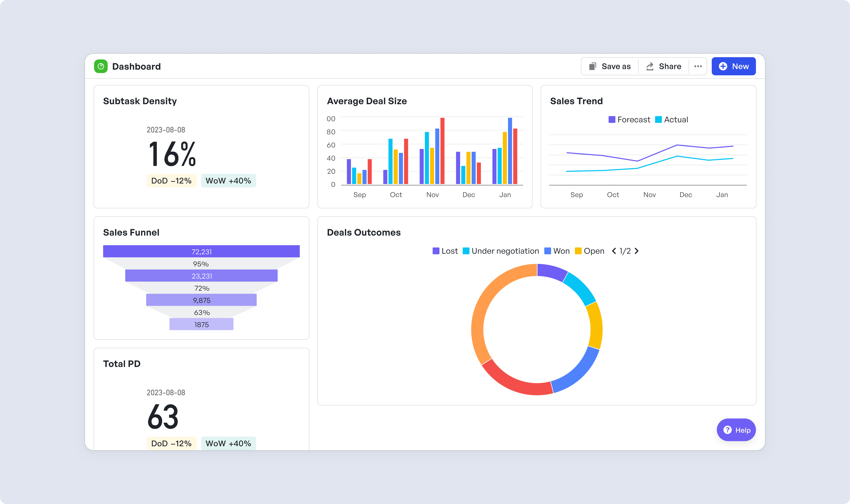Click the green Dashboard logo icon
The height and width of the screenshot is (504, 850).
tap(101, 66)
